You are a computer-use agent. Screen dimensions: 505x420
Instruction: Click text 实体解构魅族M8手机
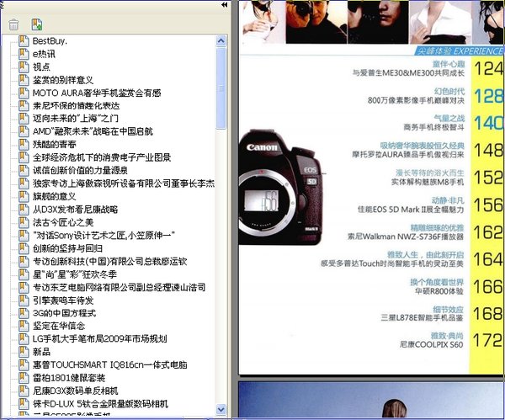[428, 182]
